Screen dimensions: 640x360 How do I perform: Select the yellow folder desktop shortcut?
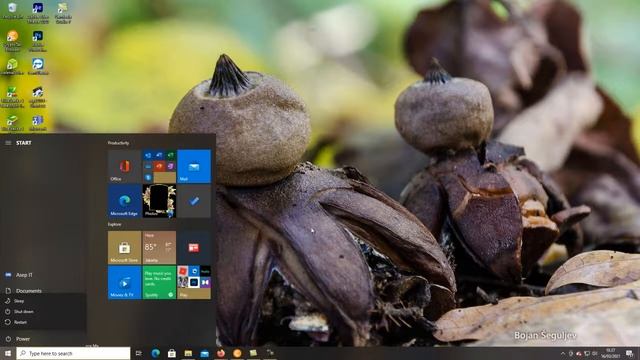(62, 12)
